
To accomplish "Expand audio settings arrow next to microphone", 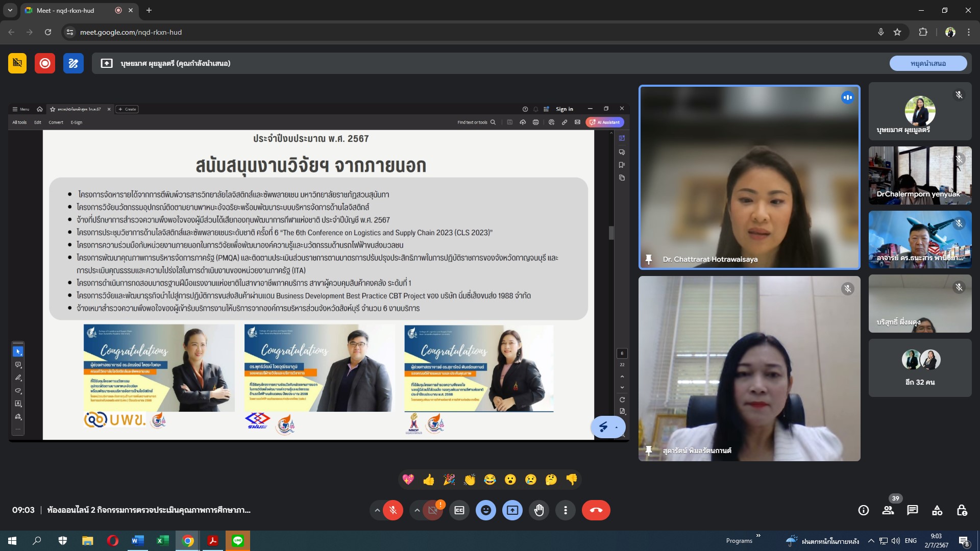I will click(x=377, y=510).
